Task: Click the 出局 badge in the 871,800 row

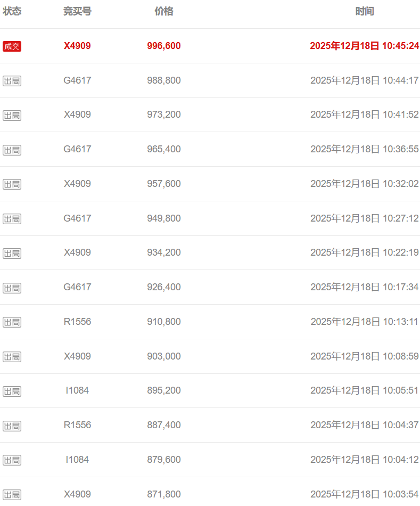Action: coord(12,494)
